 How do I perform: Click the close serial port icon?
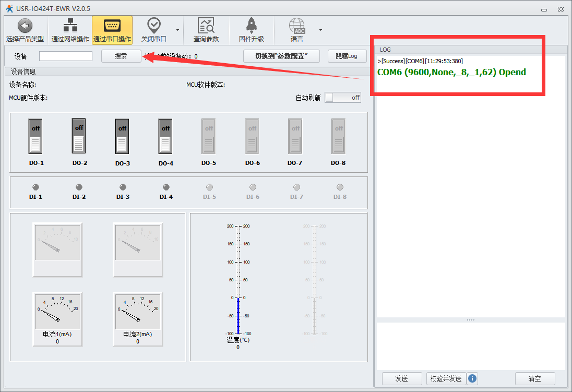pyautogui.click(x=153, y=26)
